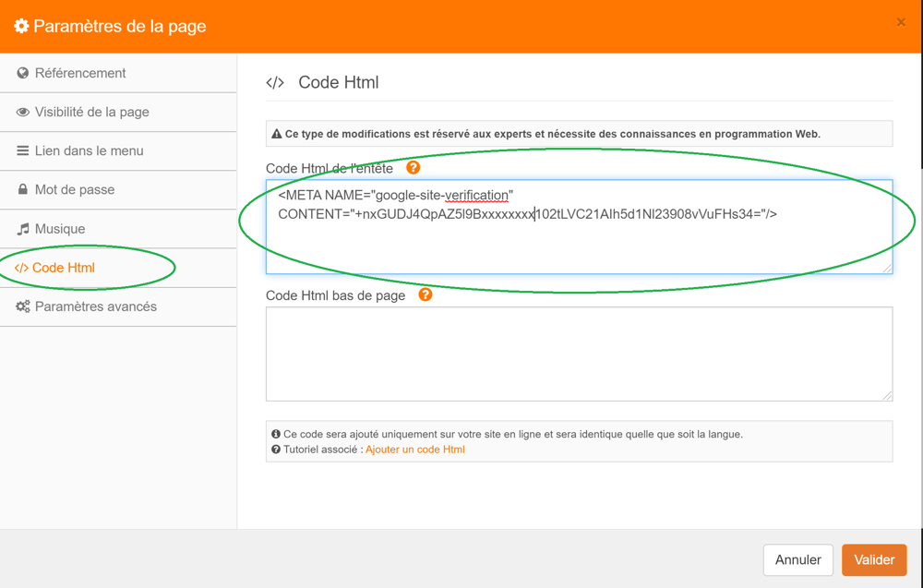Open Paramètres avancés tab
This screenshot has width=923, height=588.
(x=95, y=306)
